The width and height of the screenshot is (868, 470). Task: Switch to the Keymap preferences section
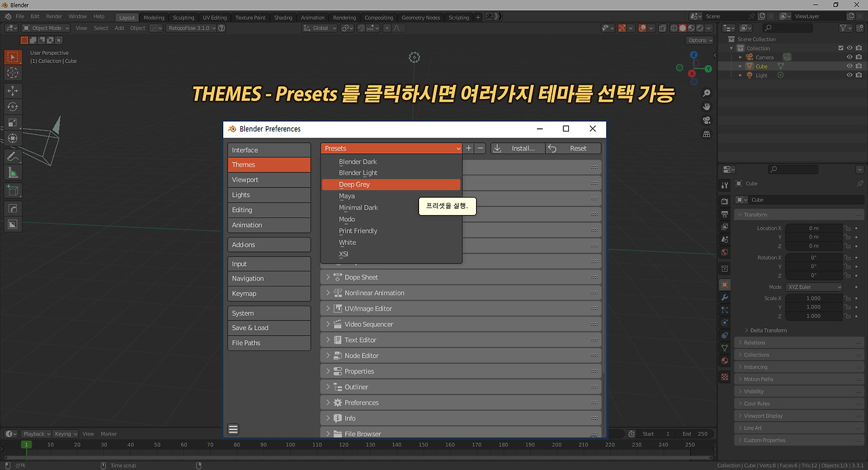pyautogui.click(x=269, y=293)
